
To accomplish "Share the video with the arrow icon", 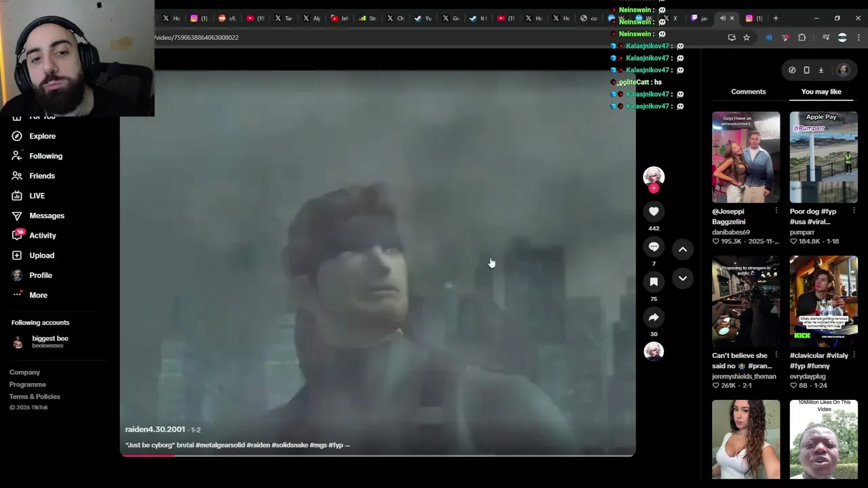I will pos(654,317).
